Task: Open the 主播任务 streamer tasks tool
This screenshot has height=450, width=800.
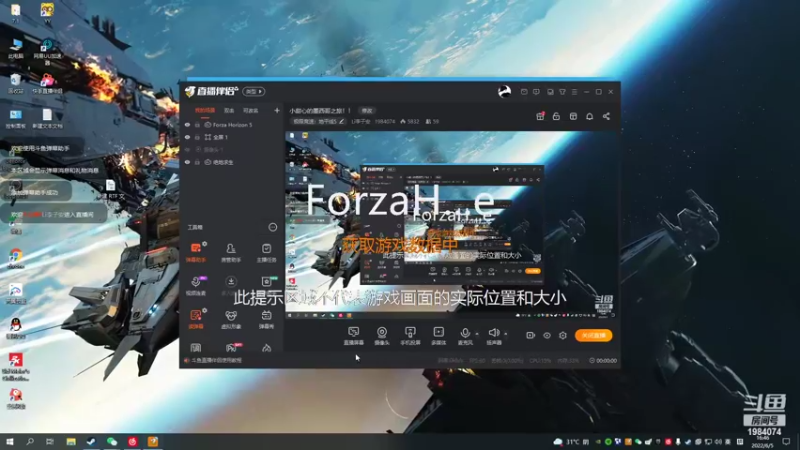Action: [x=266, y=252]
